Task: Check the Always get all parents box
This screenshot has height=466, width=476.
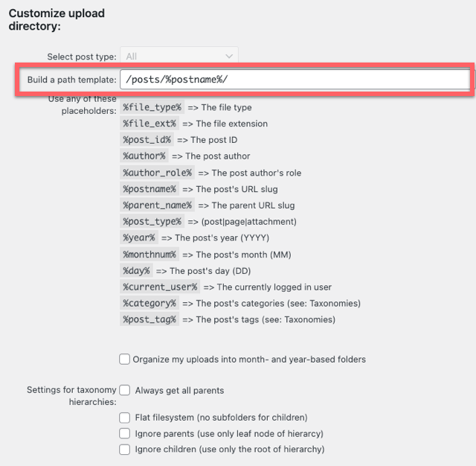Action: [x=124, y=390]
